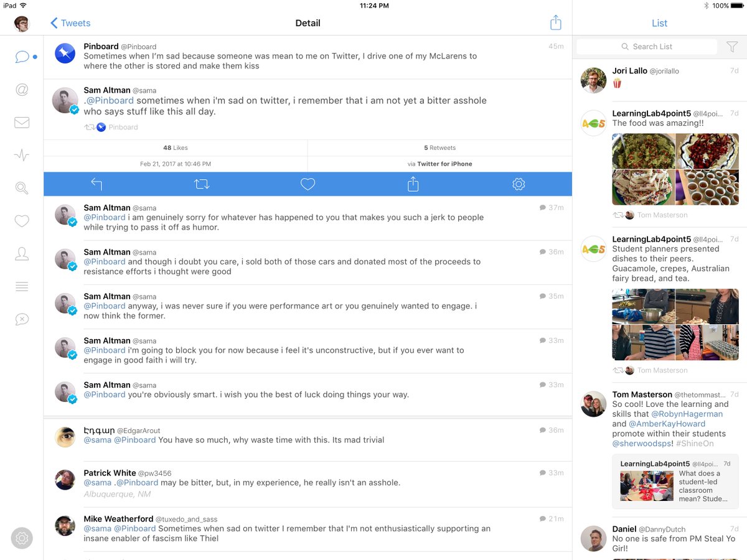747x560 pixels.
Task: Tap Daniel's avatar in List column
Action: pos(593,538)
